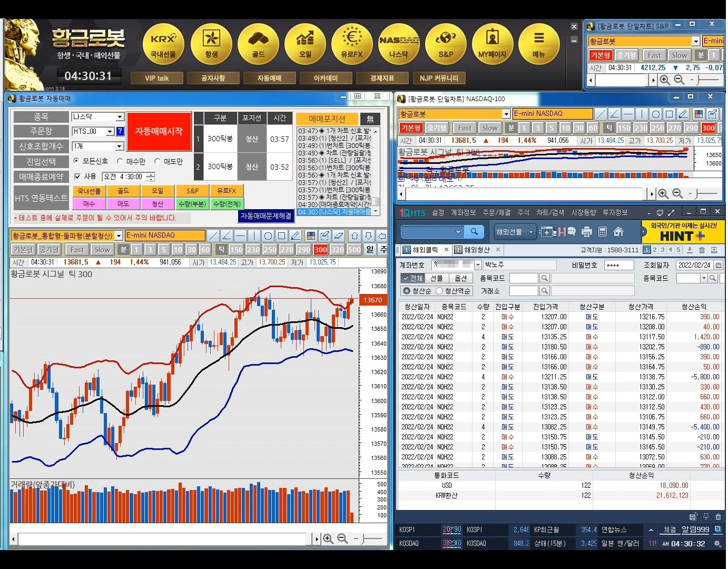Toggle 선물 filter button in 해외청산

437,278
